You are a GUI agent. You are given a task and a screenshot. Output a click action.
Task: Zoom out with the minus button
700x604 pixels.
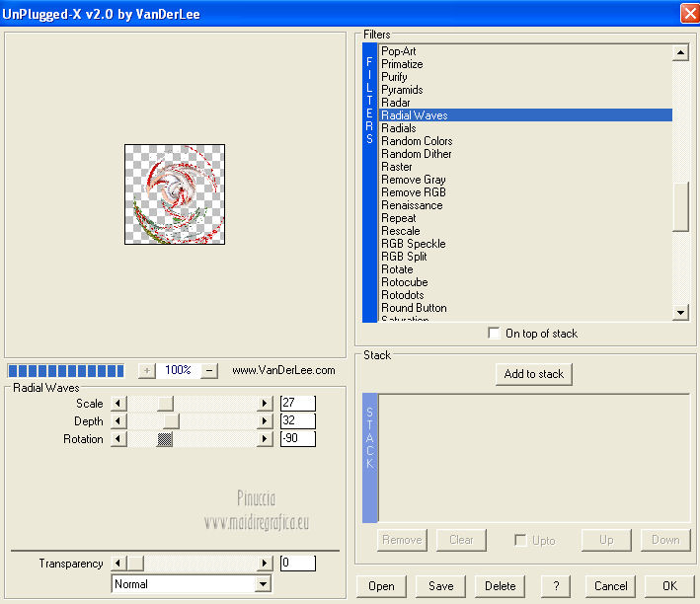click(209, 370)
